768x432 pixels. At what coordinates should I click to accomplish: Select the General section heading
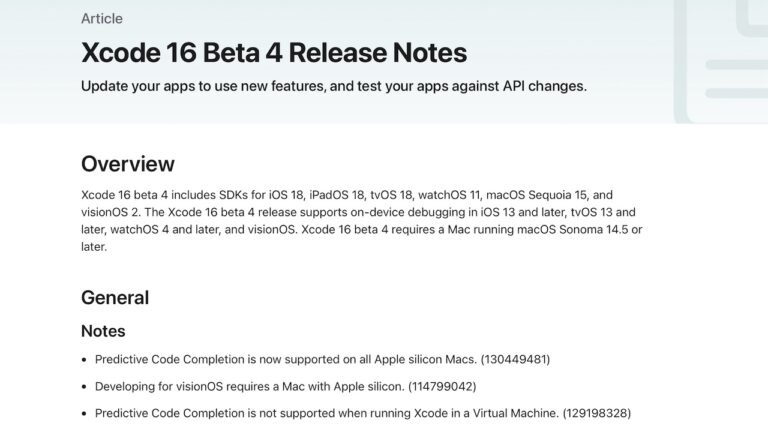point(114,297)
